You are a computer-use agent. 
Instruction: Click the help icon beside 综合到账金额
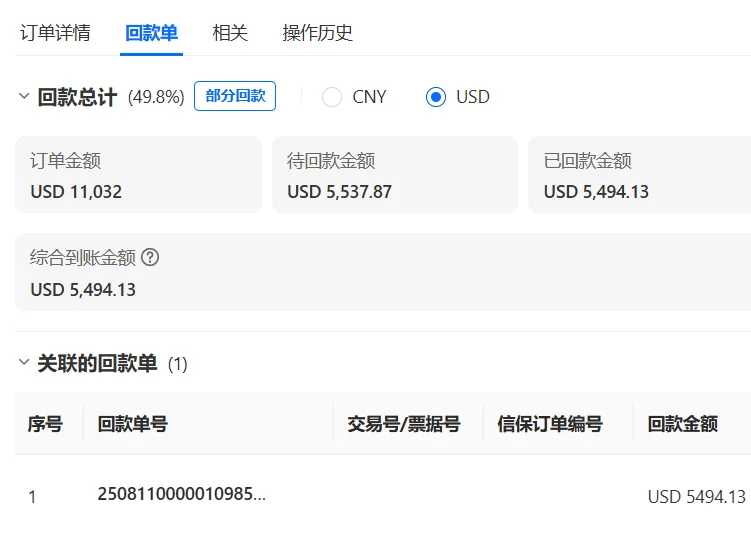tap(150, 257)
